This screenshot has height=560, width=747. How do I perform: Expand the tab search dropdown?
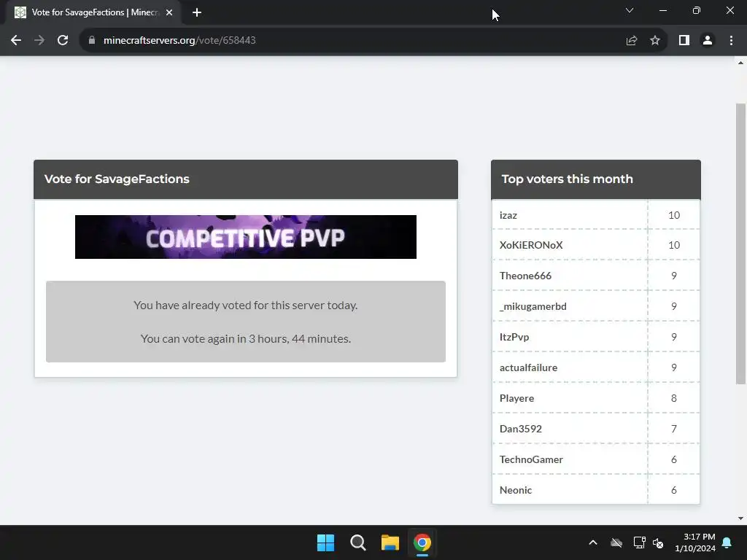click(x=630, y=10)
